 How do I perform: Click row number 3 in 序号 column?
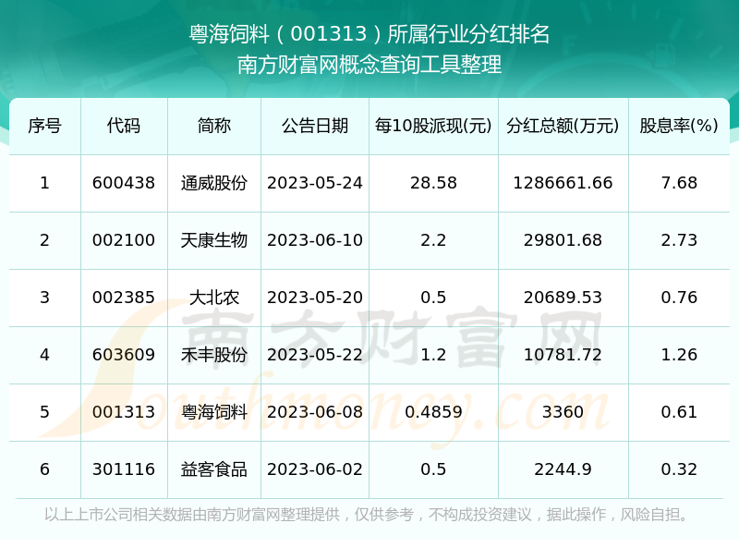[44, 298]
